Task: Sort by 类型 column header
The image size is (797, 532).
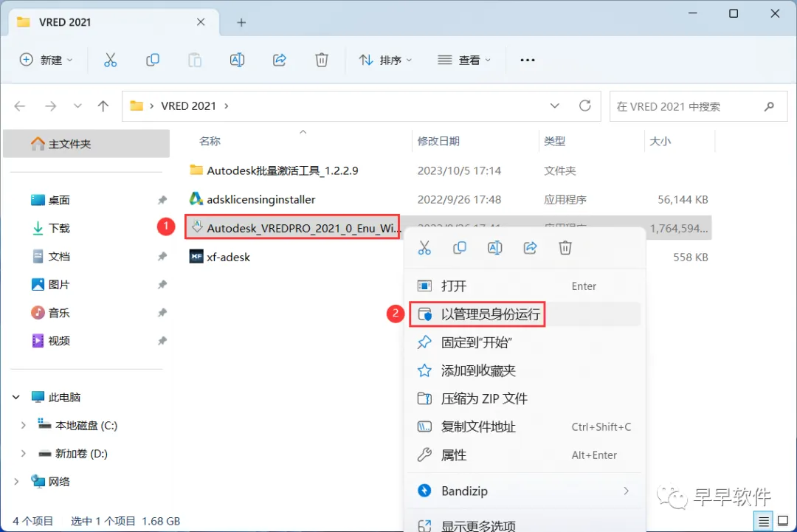Action: (x=554, y=141)
